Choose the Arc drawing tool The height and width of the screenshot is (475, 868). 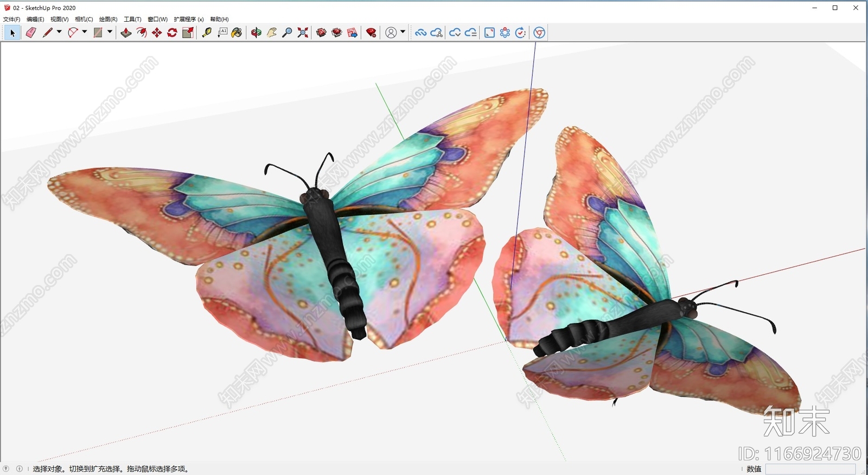pyautogui.click(x=73, y=33)
